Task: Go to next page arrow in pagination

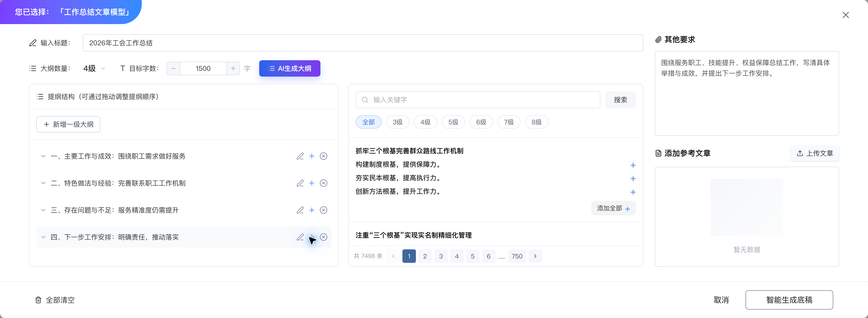Action: point(535,256)
